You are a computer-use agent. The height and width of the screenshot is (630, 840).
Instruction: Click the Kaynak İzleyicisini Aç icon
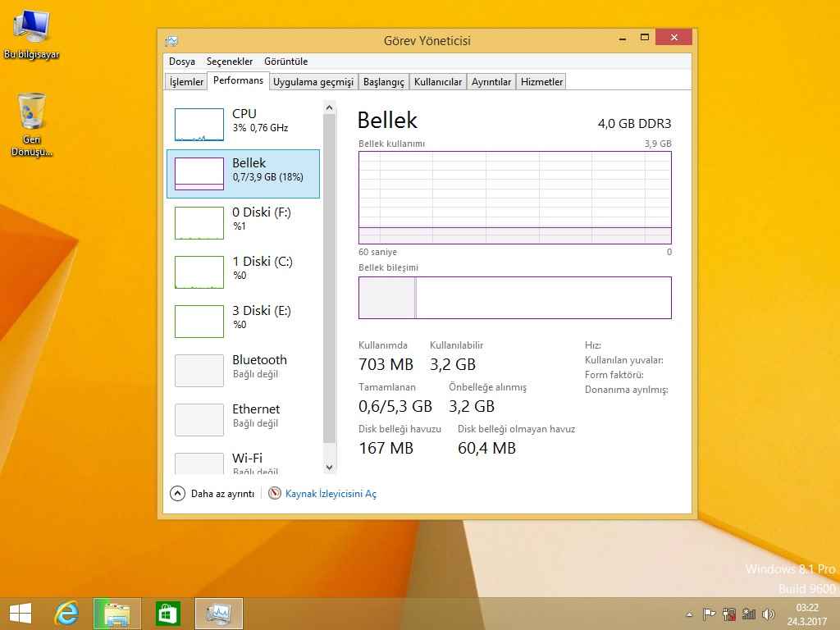275,494
